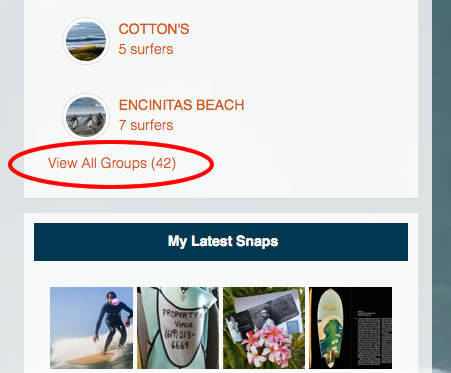
Task: Open the Cotton's group avatar image
Action: [86, 41]
